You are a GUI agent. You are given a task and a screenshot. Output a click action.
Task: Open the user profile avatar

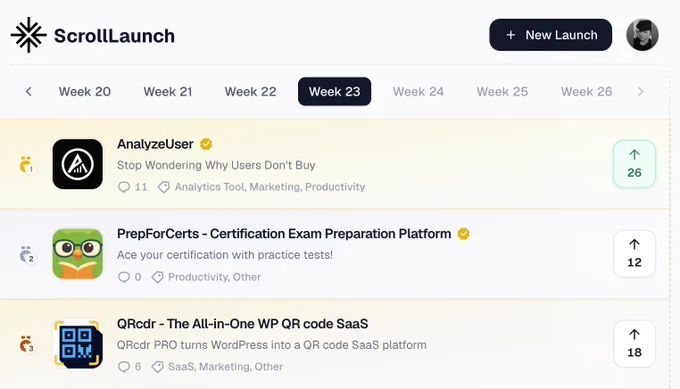[642, 35]
